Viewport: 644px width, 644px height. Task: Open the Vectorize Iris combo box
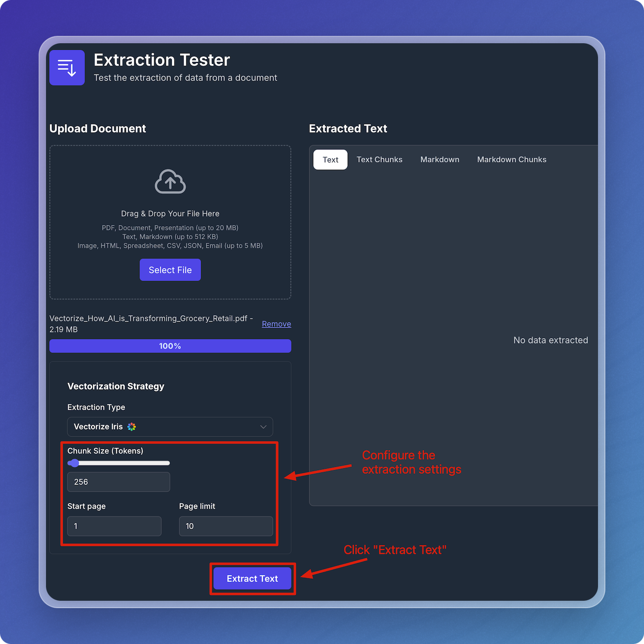point(170,427)
